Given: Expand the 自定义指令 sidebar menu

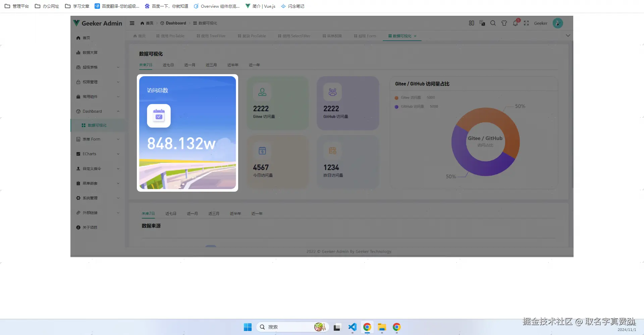Looking at the screenshot, I should point(98,169).
